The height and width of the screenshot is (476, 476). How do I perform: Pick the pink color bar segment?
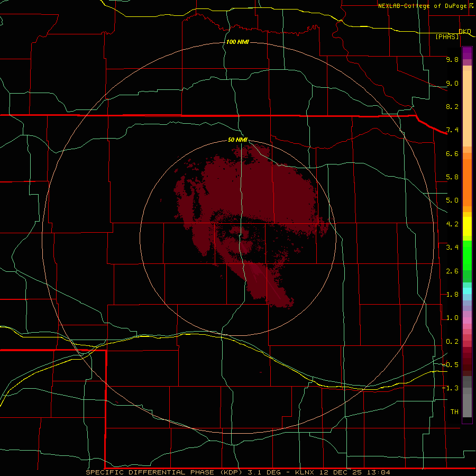(x=467, y=321)
